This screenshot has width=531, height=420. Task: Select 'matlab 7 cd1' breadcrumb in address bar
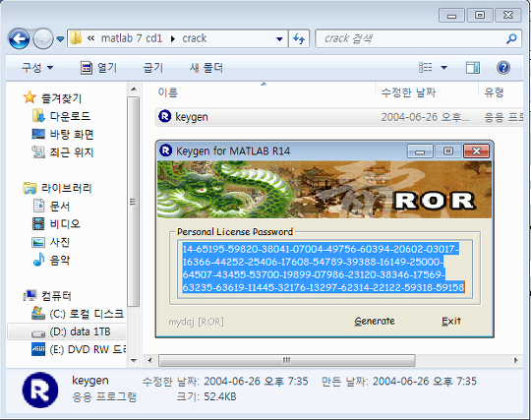132,38
